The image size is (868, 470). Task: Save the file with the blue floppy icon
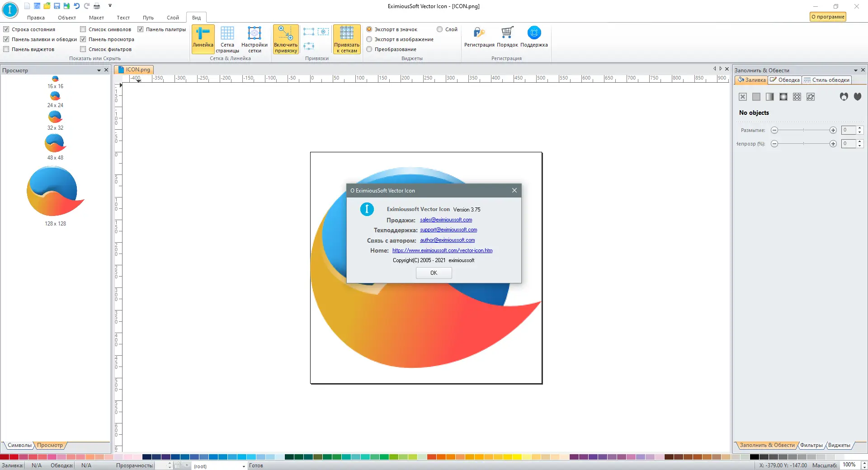coord(57,6)
